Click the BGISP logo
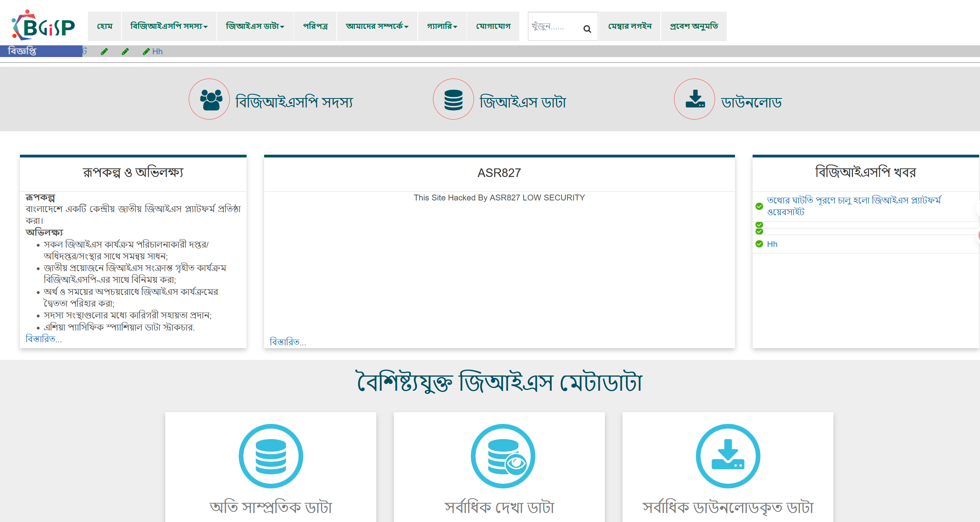Image resolution: width=980 pixels, height=522 pixels. (43, 26)
